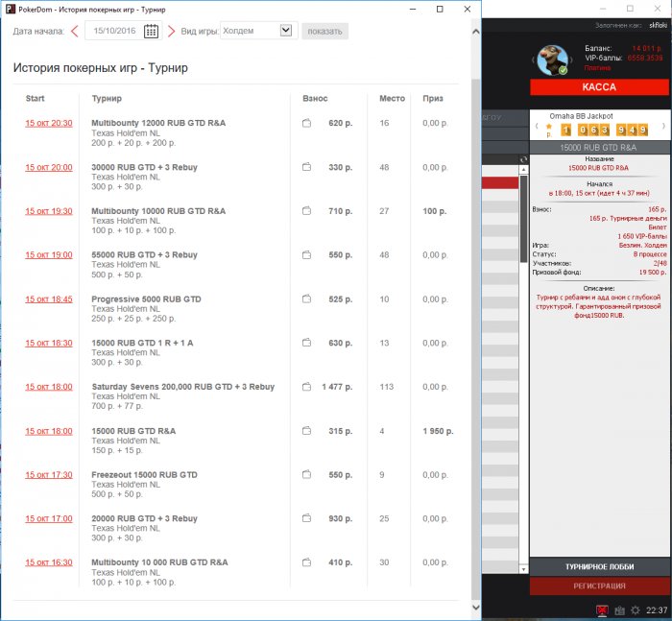Image resolution: width=672 pixels, height=621 pixels.
Task: Open the calendar date picker icon
Action: 151,31
